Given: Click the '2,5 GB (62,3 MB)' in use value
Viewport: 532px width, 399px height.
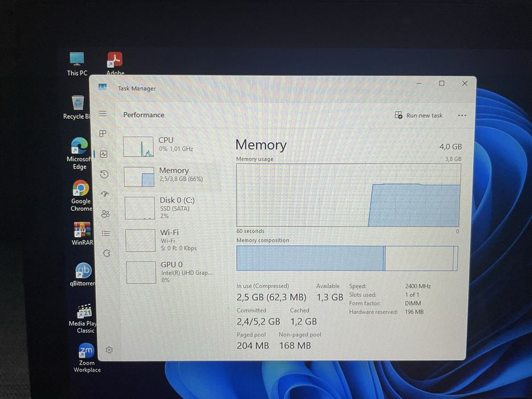Looking at the screenshot, I should (x=271, y=297).
